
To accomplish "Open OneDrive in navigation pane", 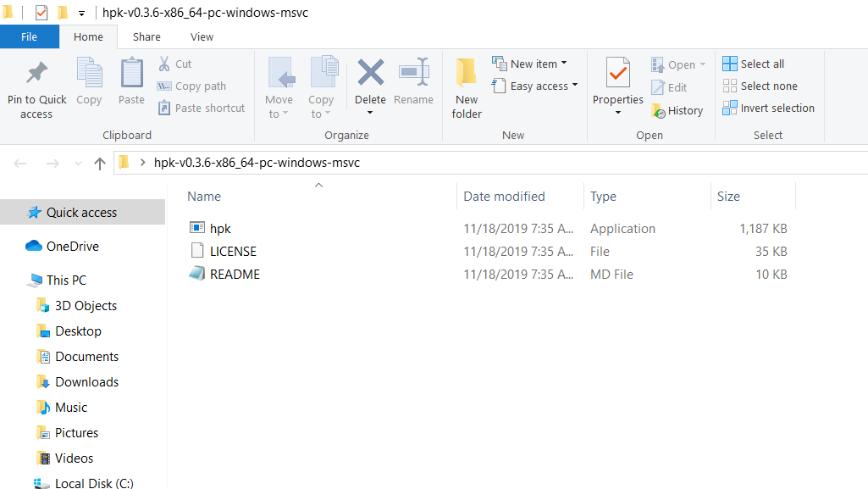I will pyautogui.click(x=73, y=247).
